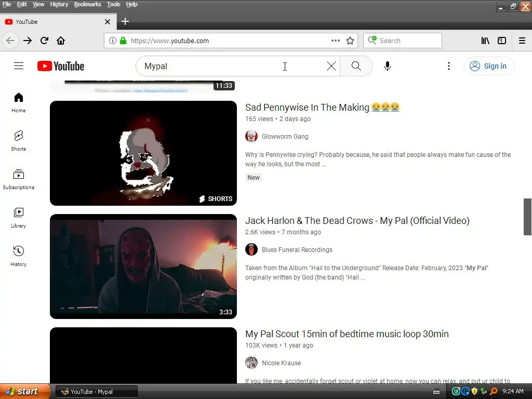Click the yellow security shield tray icon
The width and height of the screenshot is (532, 399).
(x=474, y=392)
